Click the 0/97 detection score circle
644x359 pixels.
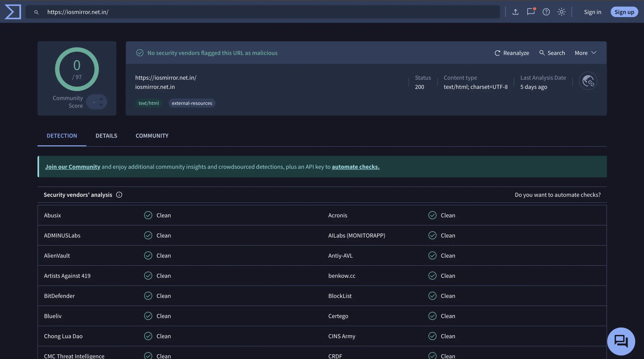coord(77,69)
